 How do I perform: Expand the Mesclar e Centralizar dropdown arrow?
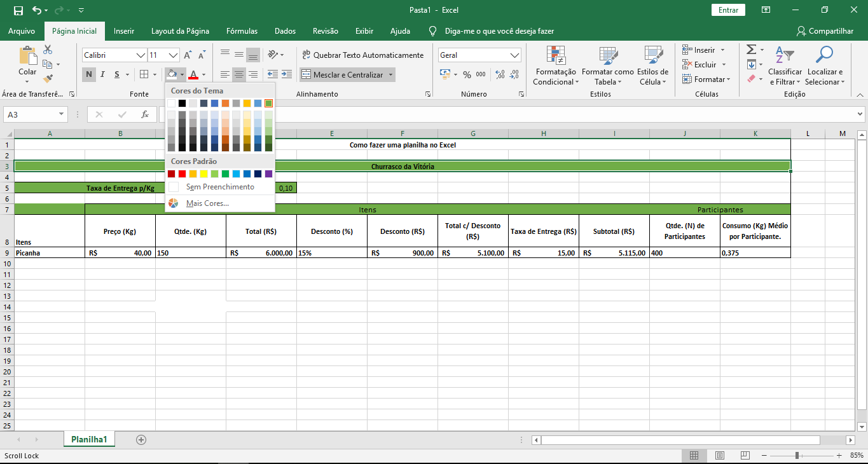390,74
